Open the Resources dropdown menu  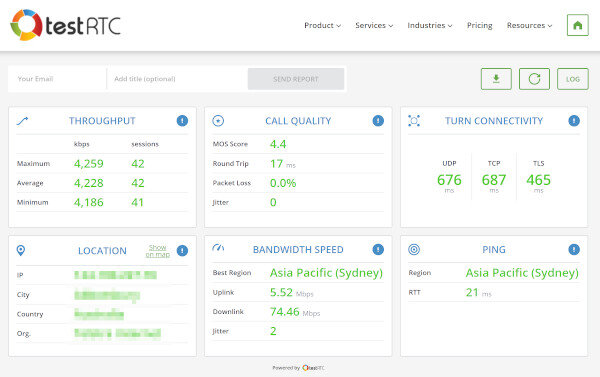click(x=529, y=26)
